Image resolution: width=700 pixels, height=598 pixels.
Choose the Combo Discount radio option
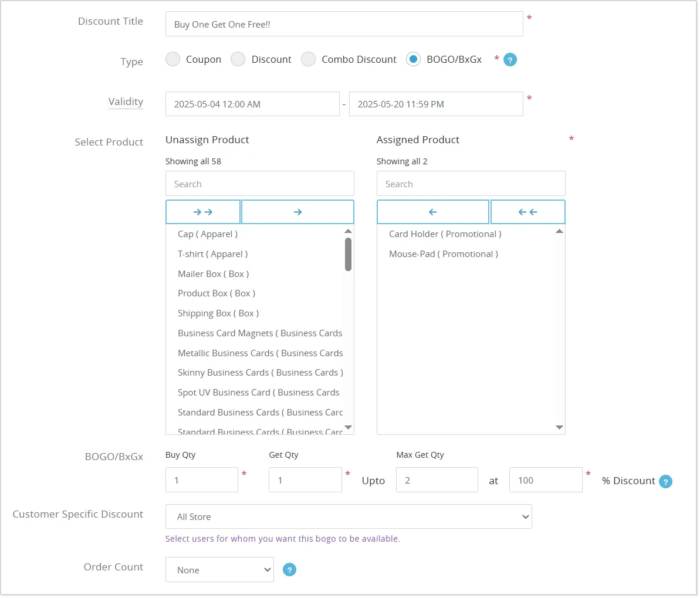[309, 59]
